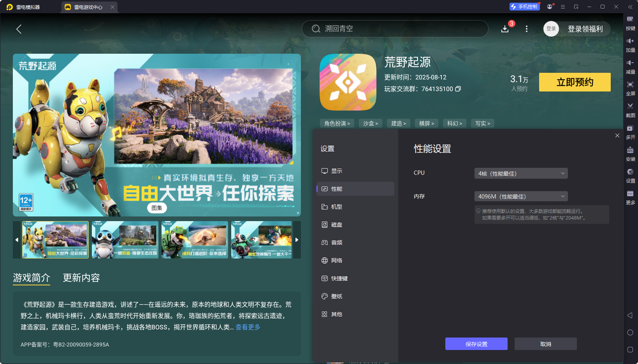Switch to the 更新内容 tab
This screenshot has width=638, height=364.
click(81, 278)
